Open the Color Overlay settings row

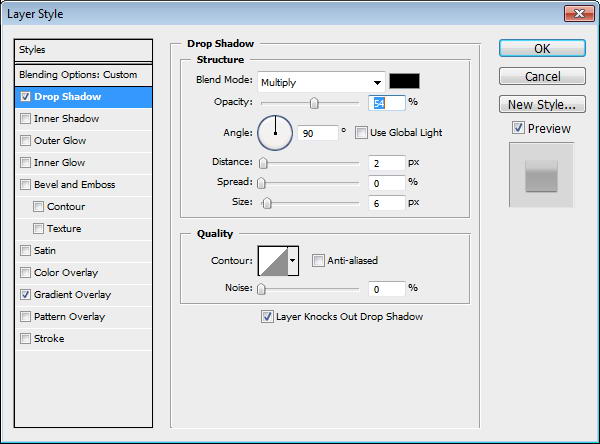83,273
